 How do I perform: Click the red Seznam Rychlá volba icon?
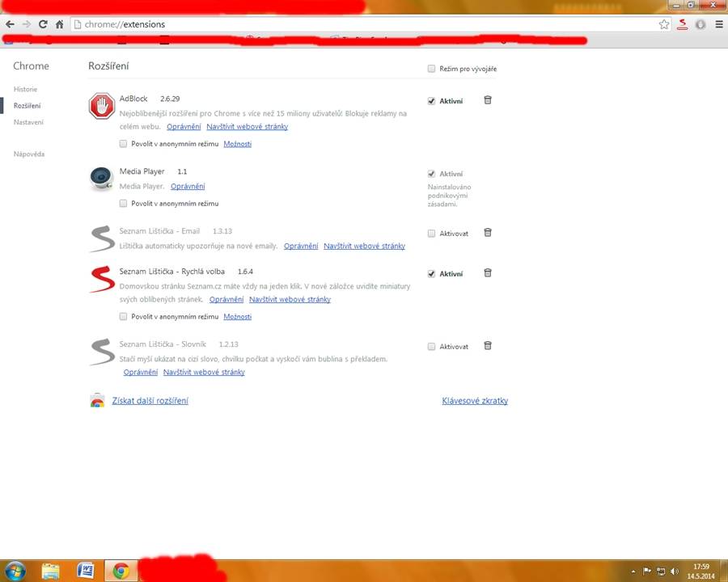[x=102, y=279]
